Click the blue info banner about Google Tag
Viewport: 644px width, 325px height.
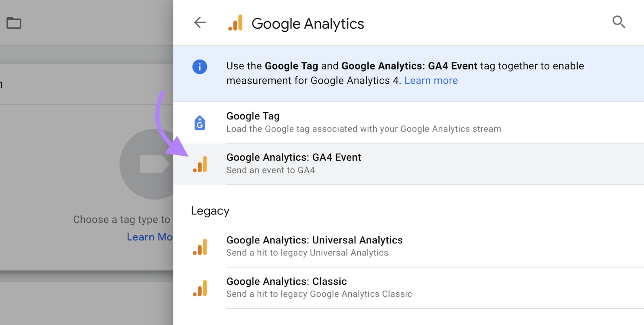402,73
